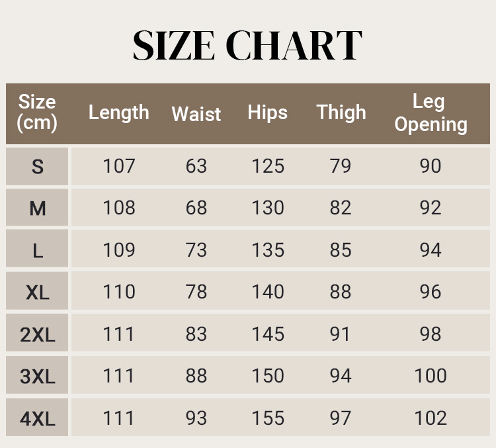
Task: Click the Size (cm) header cell
Action: (x=37, y=112)
